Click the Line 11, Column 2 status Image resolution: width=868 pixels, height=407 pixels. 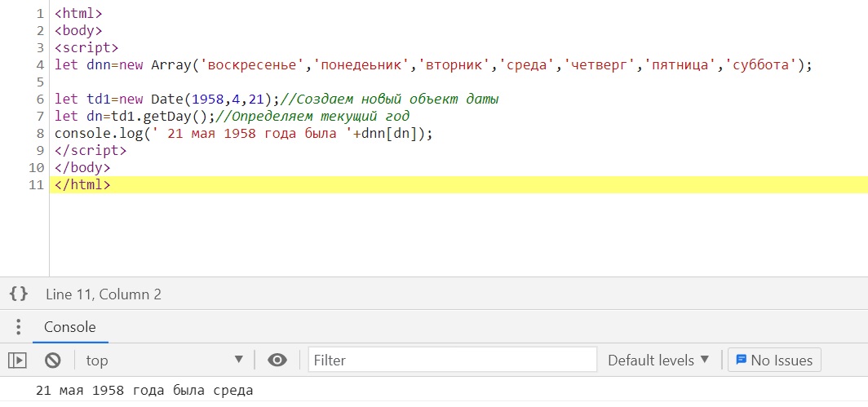tap(104, 294)
